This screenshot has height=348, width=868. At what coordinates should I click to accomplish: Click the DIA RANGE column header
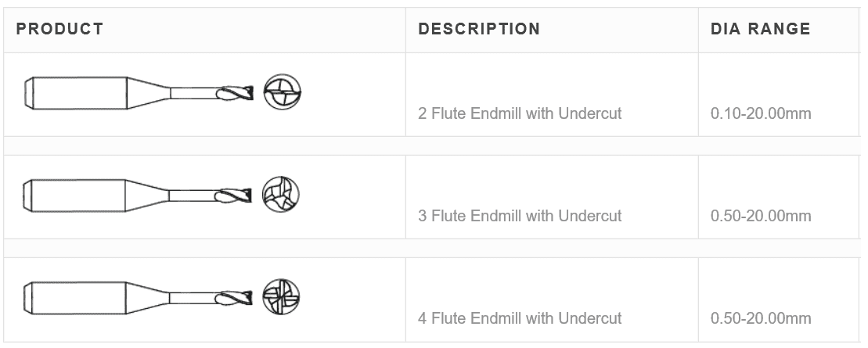click(760, 30)
